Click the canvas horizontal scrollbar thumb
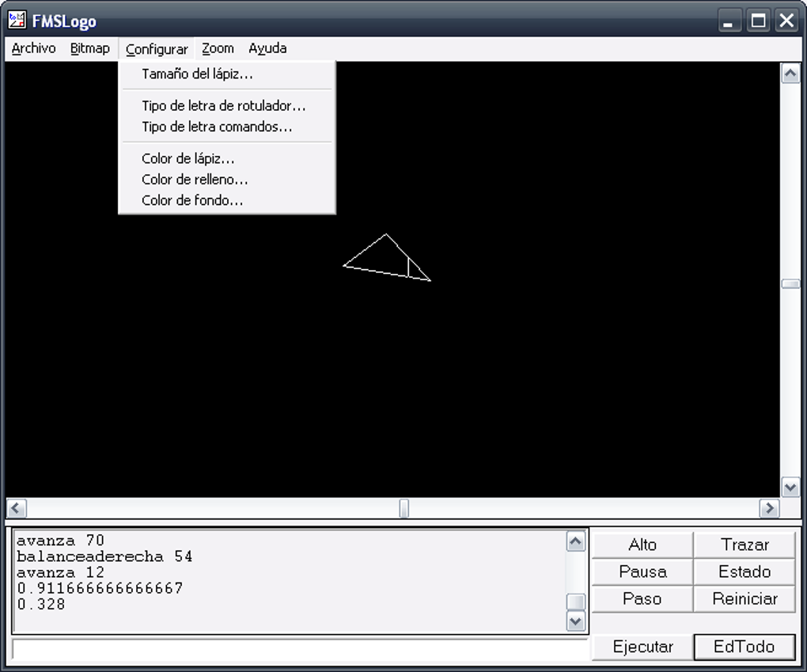Image resolution: width=807 pixels, height=672 pixels. [404, 508]
